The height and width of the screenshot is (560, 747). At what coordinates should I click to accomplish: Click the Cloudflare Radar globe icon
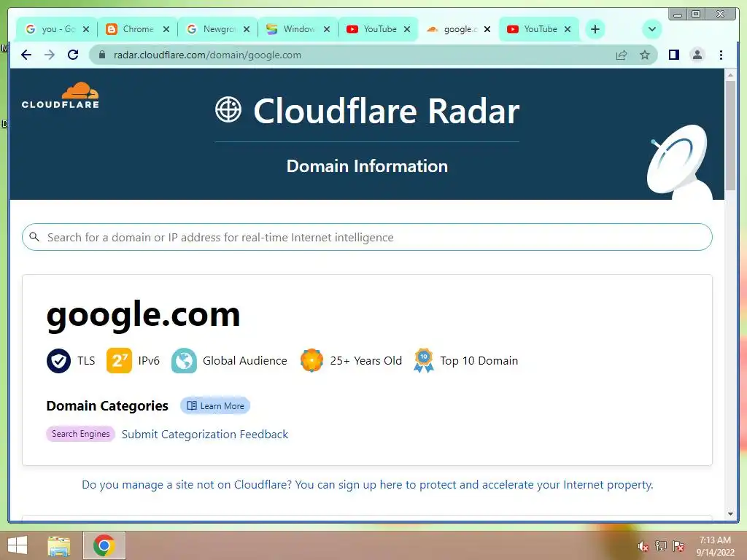228,109
